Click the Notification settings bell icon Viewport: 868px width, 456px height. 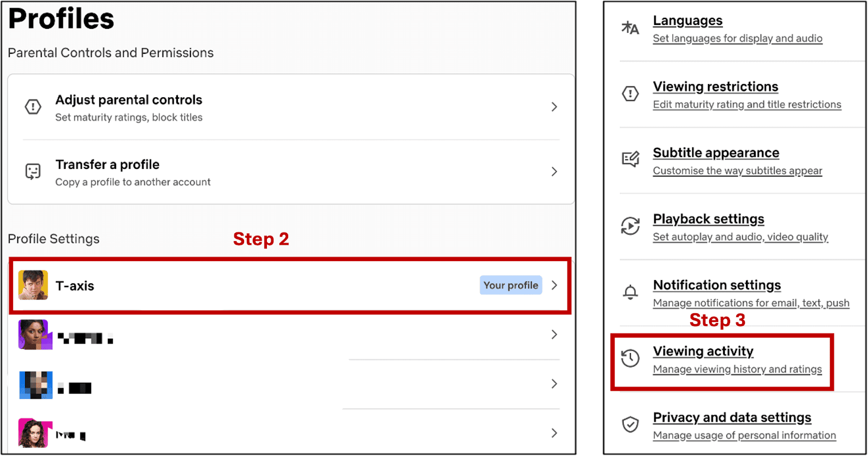pyautogui.click(x=630, y=292)
